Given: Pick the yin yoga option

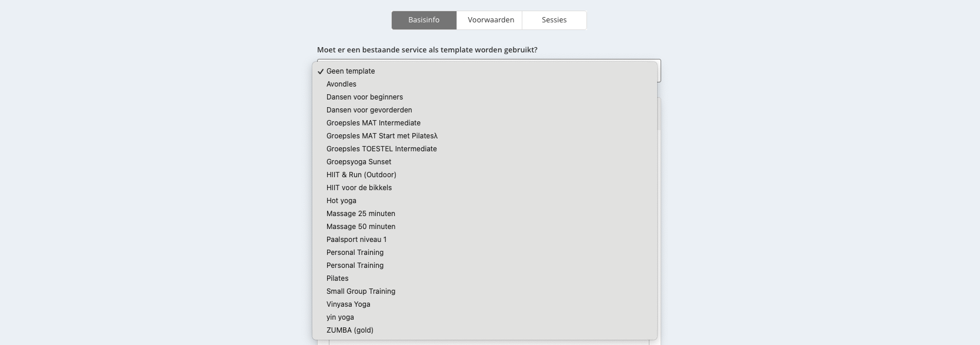Looking at the screenshot, I should (485, 317).
